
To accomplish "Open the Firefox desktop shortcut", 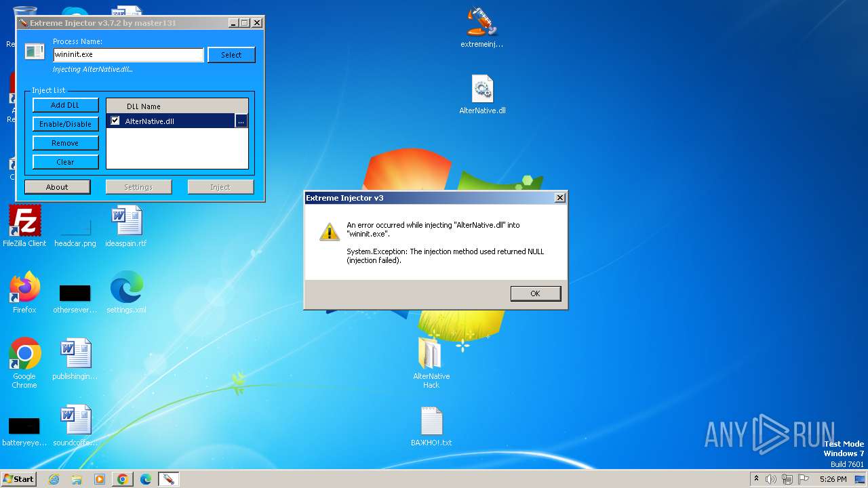I will click(x=24, y=293).
